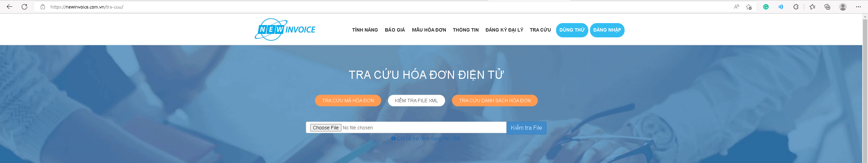The image size is (868, 163).
Task: Go back with the browser back arrow
Action: click(x=9, y=7)
